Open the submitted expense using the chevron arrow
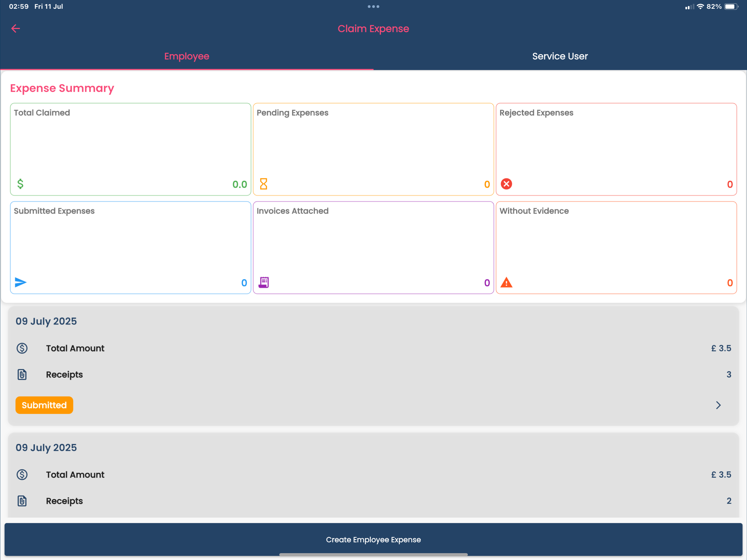This screenshot has height=560, width=747. pos(718,405)
